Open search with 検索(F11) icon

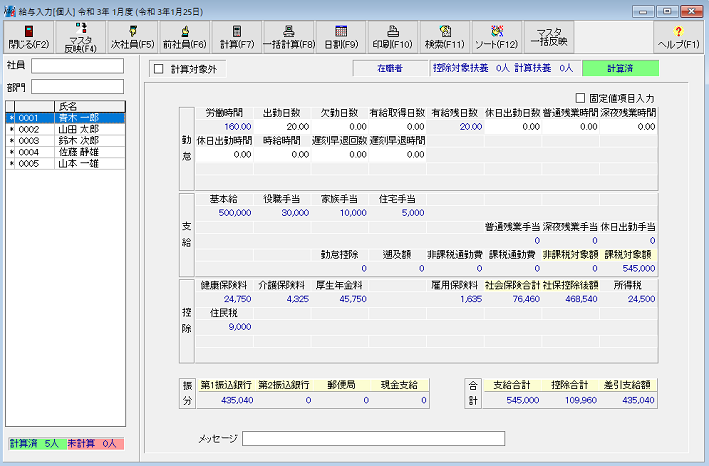click(x=445, y=38)
